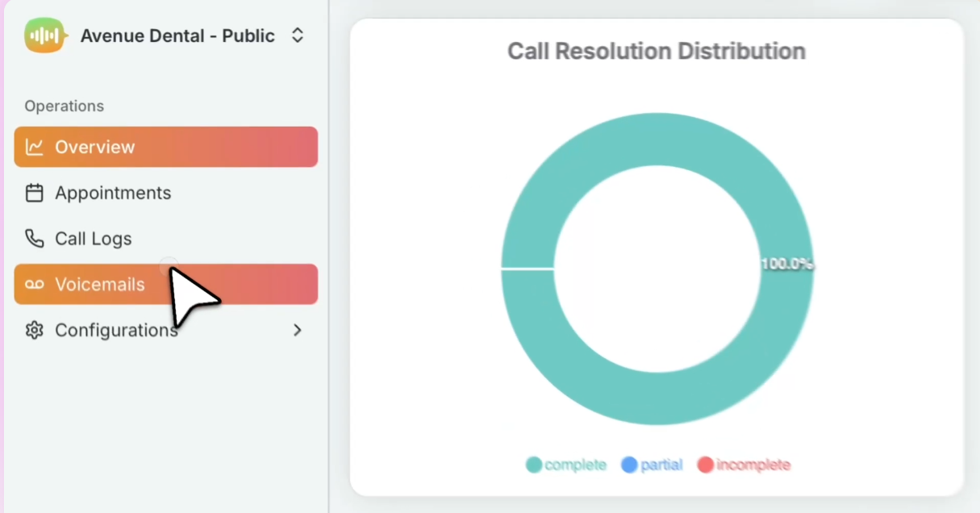
Task: Click the Appointments calendar icon
Action: [34, 193]
